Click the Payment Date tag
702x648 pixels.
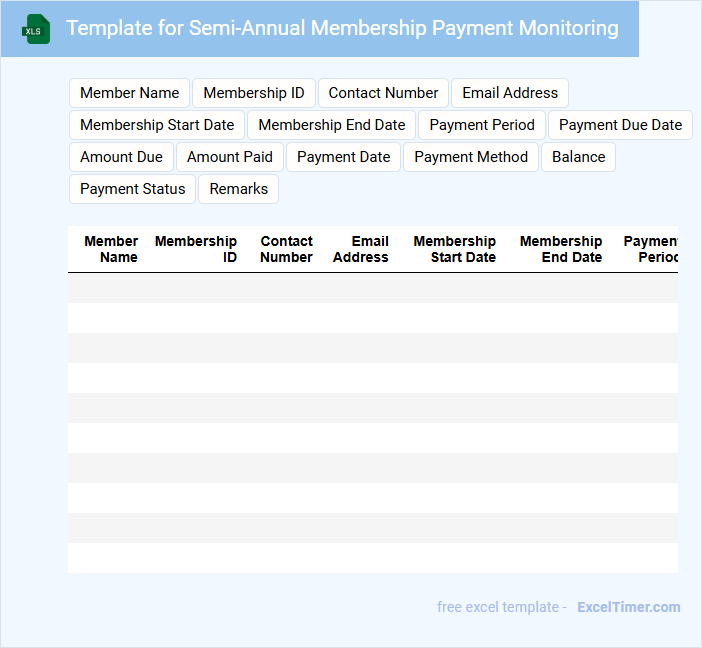click(343, 157)
